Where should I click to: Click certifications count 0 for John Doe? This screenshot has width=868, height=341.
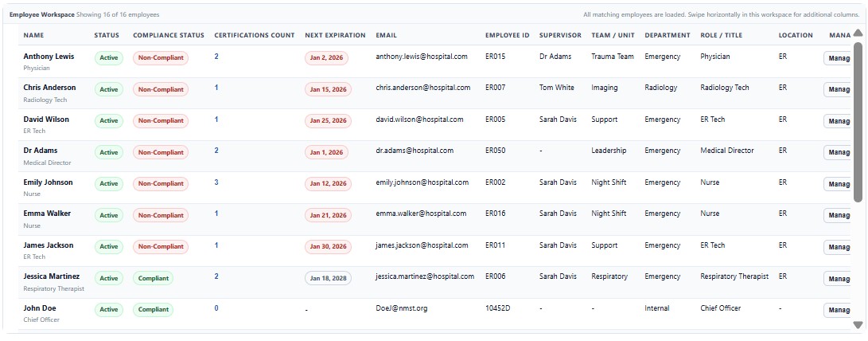216,308
